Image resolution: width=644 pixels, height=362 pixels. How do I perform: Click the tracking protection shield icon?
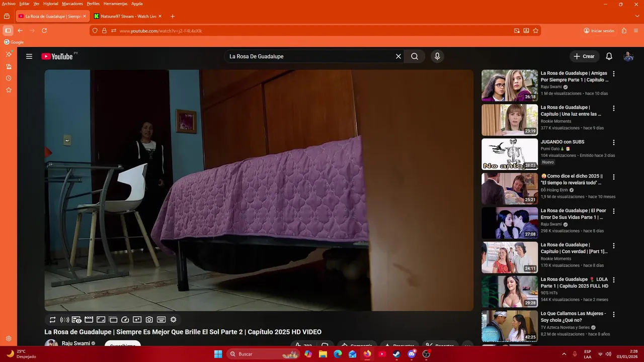(x=95, y=31)
